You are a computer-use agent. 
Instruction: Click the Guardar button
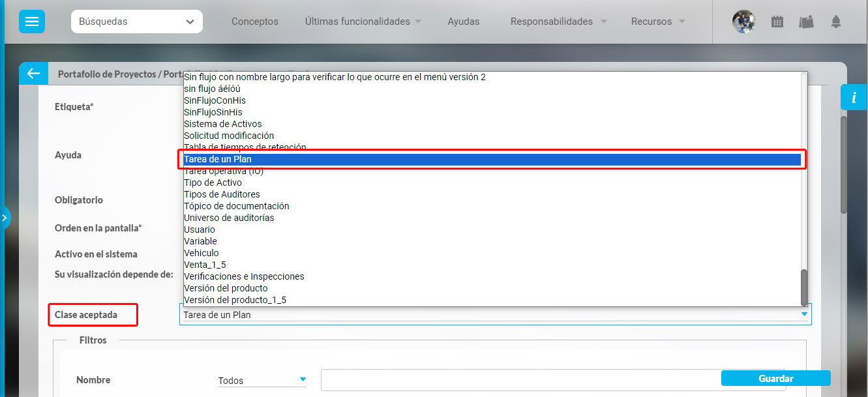click(x=775, y=378)
